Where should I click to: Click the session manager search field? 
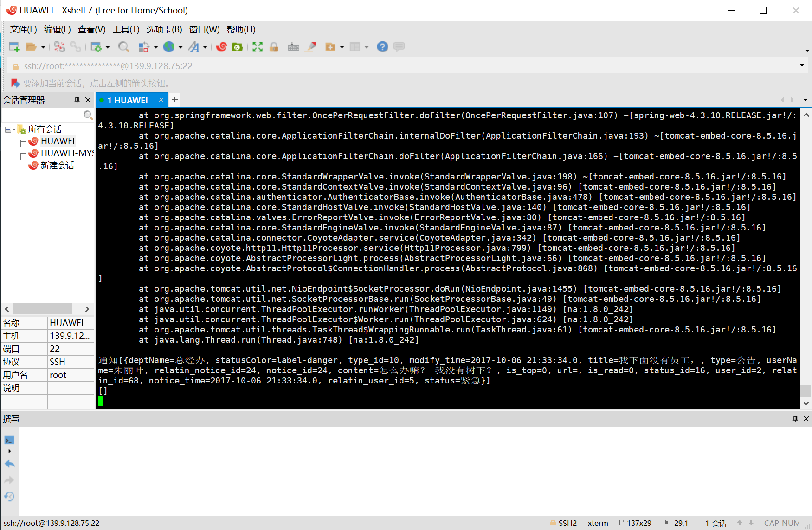(x=42, y=115)
